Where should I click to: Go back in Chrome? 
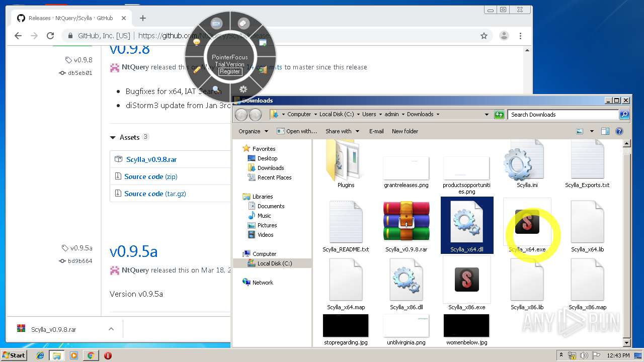[18, 36]
